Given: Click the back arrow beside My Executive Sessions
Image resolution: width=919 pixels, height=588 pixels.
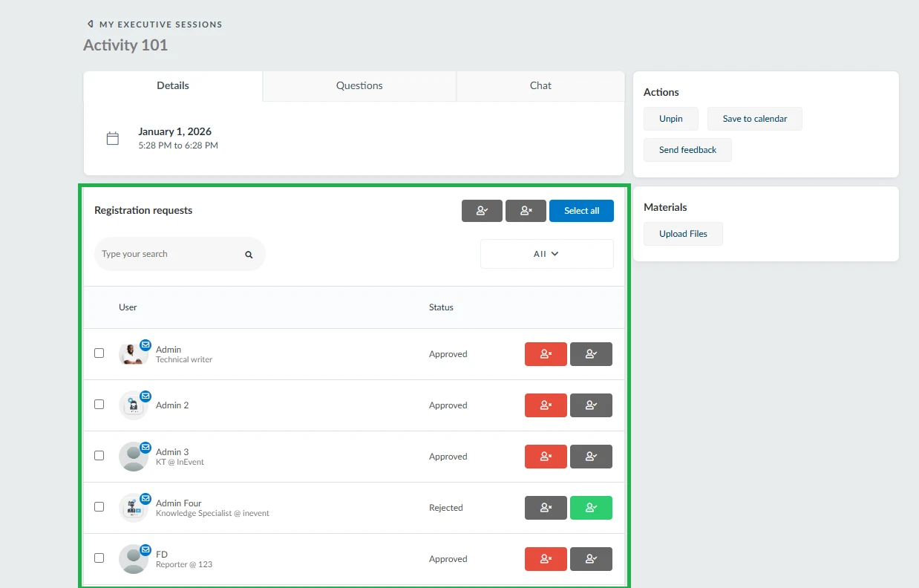Looking at the screenshot, I should point(89,24).
